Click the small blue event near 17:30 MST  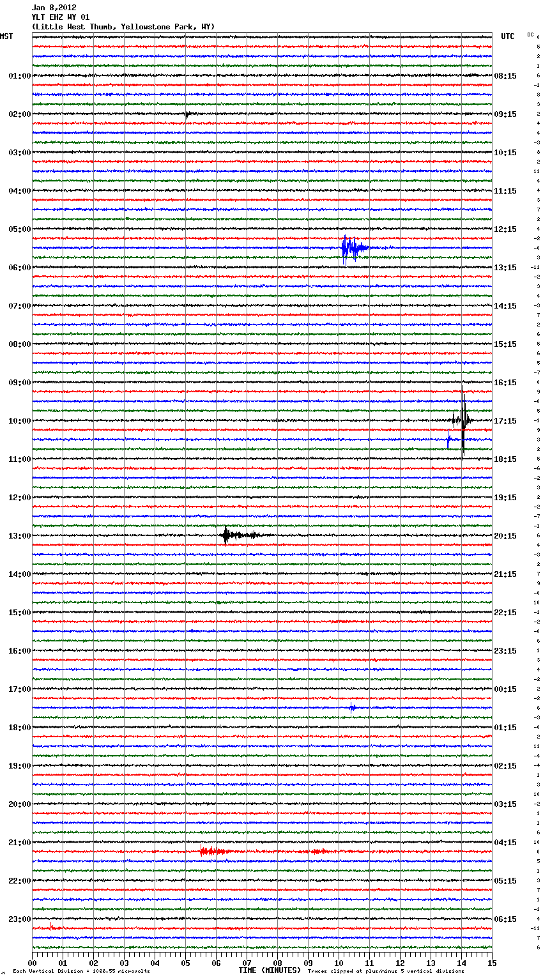point(352,707)
